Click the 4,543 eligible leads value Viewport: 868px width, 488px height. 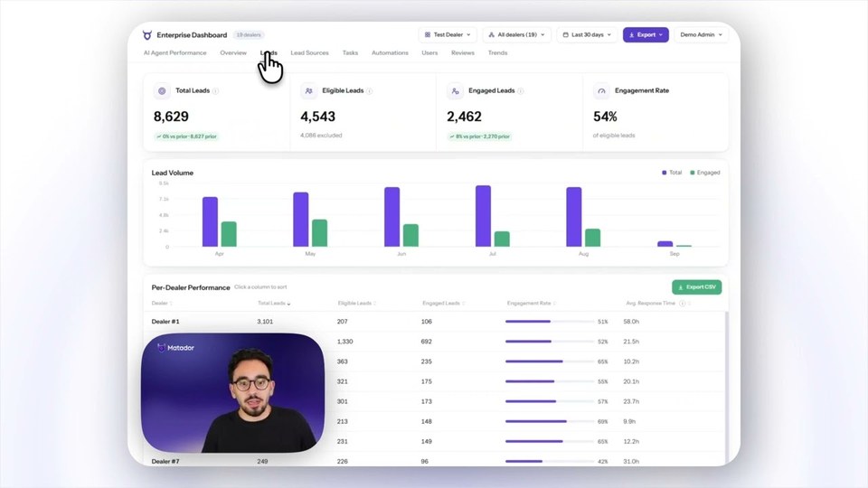point(317,117)
